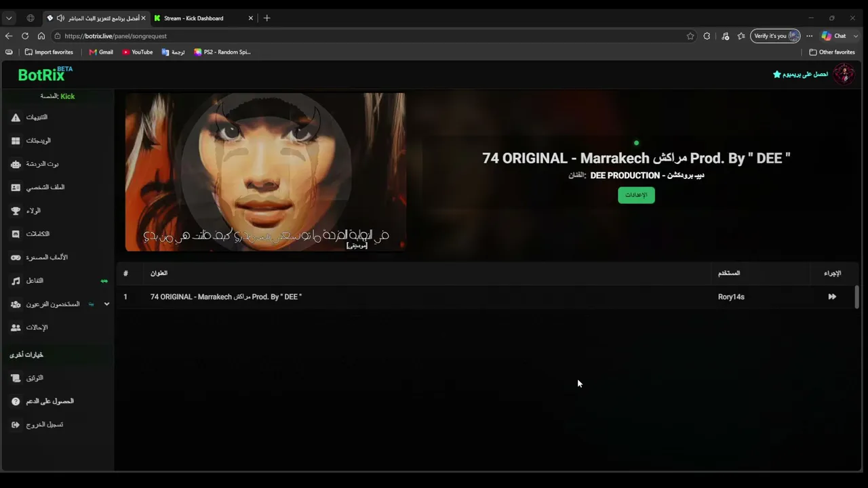Open the Gmail bookmark
Image resolution: width=868 pixels, height=488 pixels.
click(x=101, y=52)
